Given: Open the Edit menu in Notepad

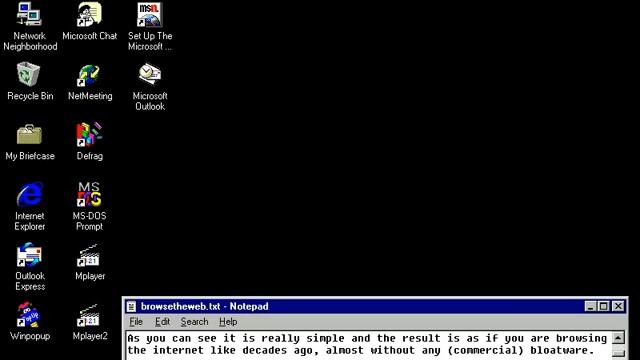Looking at the screenshot, I should [162, 322].
